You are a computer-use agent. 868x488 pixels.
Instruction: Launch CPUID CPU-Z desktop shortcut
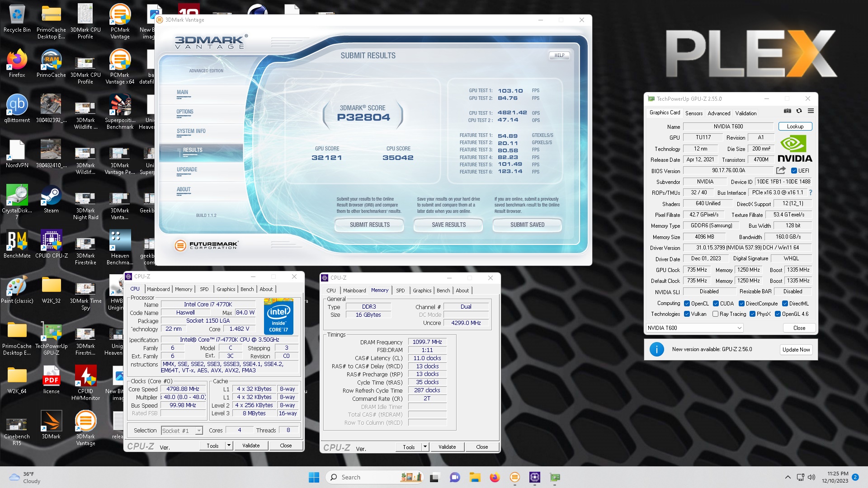click(51, 244)
